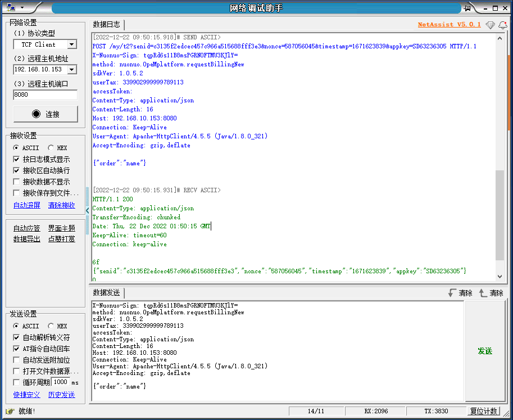The height and width of the screenshot is (420, 513).
Task: Switch to the 数据日志 tab
Action: [x=106, y=25]
